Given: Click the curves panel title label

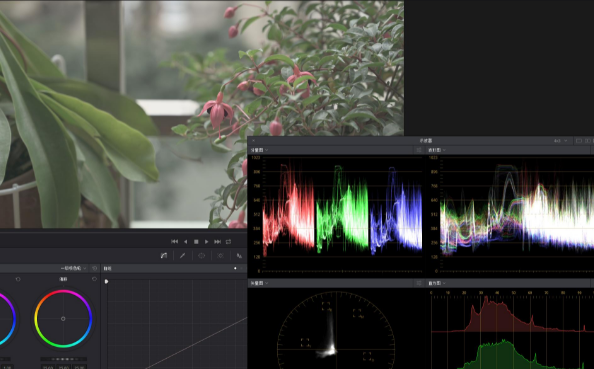Looking at the screenshot, I should pyautogui.click(x=108, y=268).
